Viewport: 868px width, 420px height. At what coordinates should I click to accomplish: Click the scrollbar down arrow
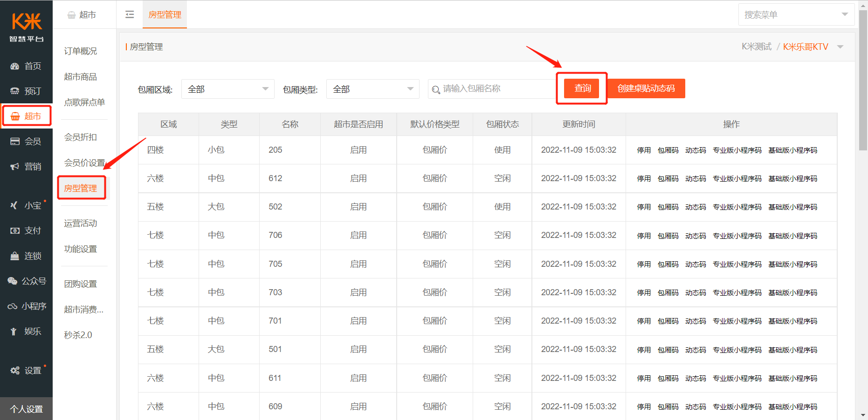click(863, 415)
